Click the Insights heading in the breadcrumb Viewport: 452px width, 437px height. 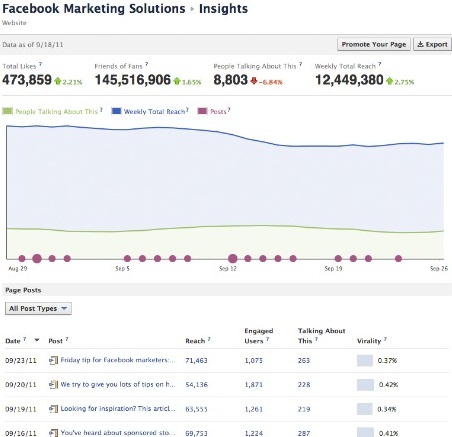pyautogui.click(x=223, y=9)
